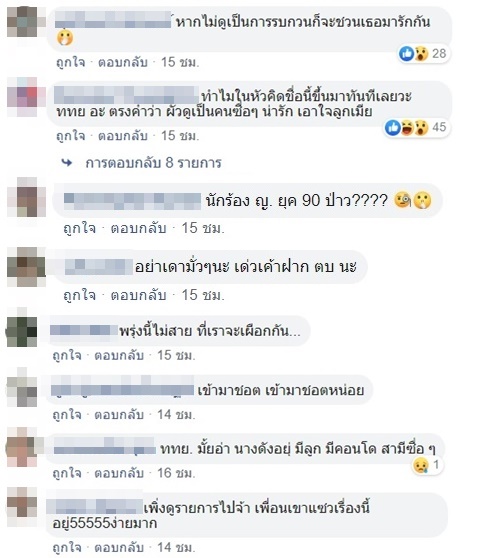
Task: Reply to the ทำไมในหัวคิดชื่อนี้ comment
Action: pos(123,136)
